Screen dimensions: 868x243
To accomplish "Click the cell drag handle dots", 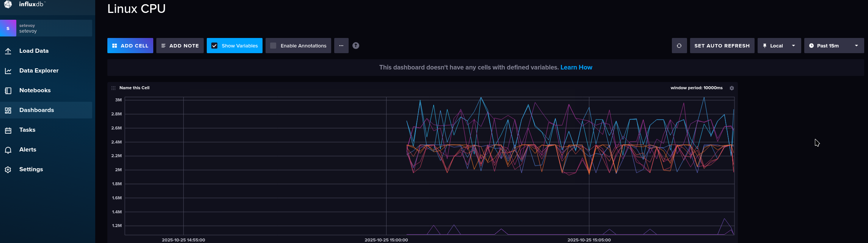I will [113, 88].
